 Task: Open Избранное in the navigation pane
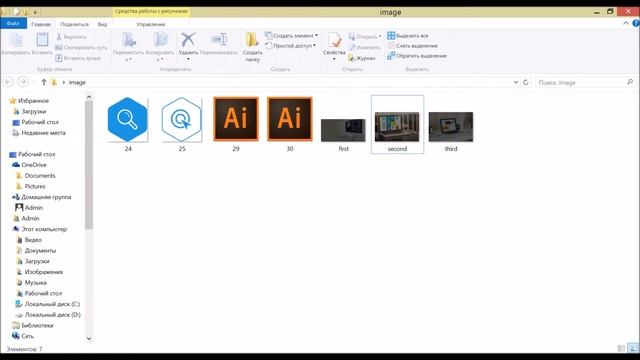pos(29,100)
